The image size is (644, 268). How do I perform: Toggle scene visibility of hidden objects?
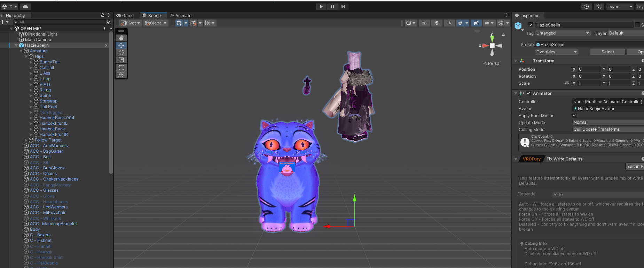(x=476, y=23)
